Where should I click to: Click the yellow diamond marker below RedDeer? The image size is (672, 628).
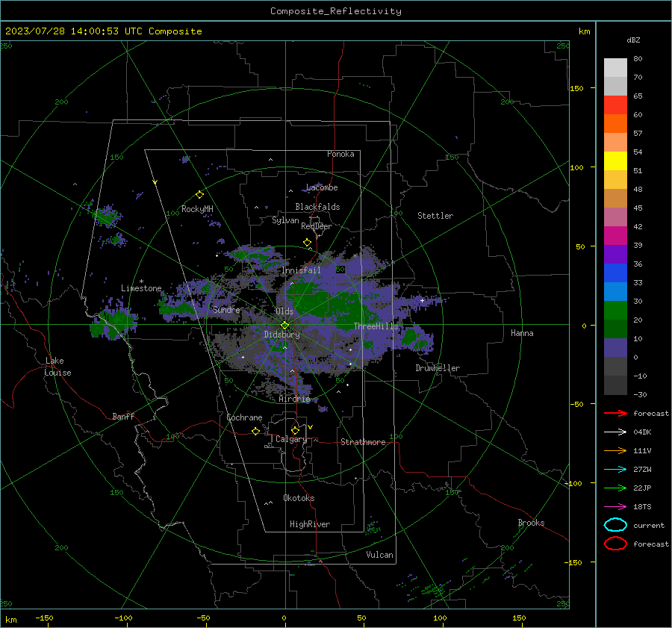point(307,243)
